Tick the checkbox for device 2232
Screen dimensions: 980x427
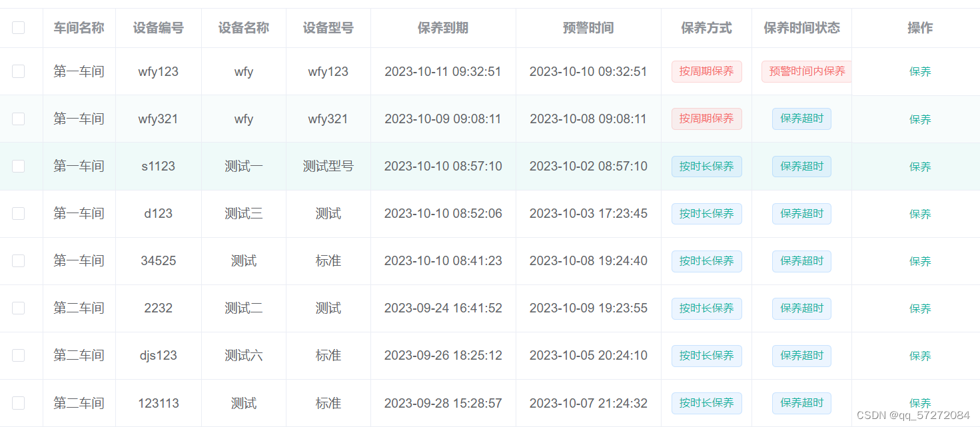[18, 308]
